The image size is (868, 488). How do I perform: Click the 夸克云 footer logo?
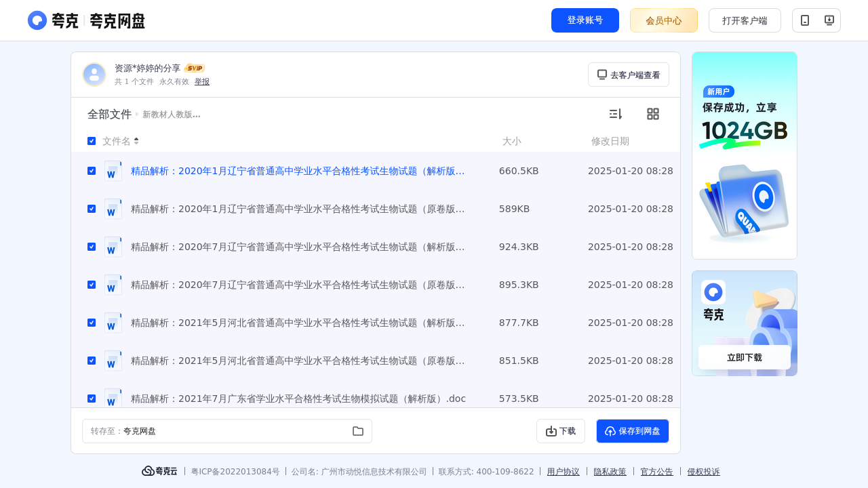pyautogui.click(x=159, y=471)
